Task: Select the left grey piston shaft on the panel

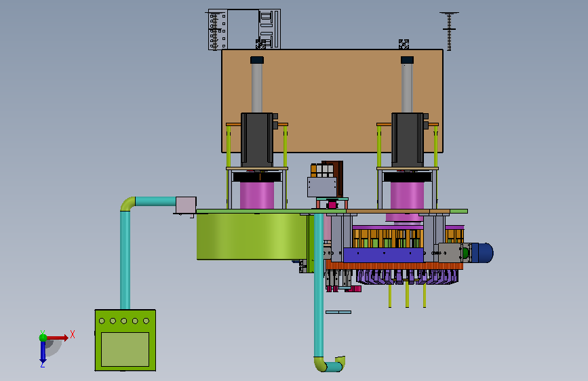Action: (x=257, y=88)
